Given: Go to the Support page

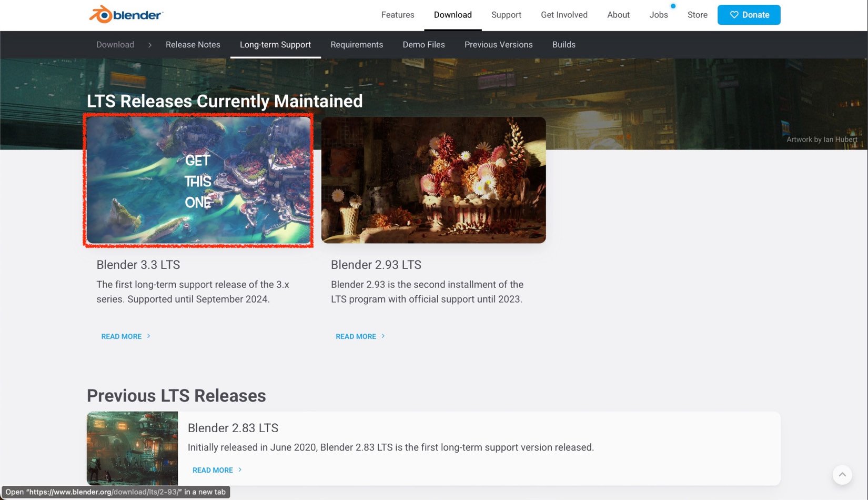Looking at the screenshot, I should (506, 15).
